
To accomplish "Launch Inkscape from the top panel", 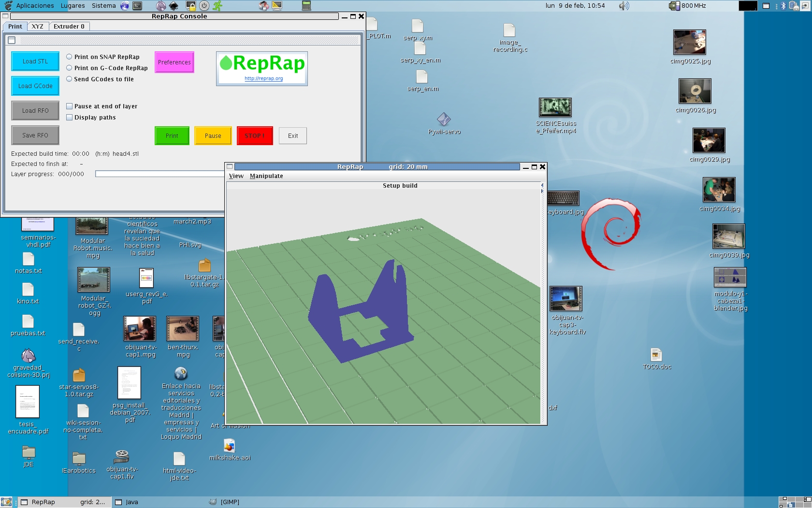I will [x=174, y=6].
